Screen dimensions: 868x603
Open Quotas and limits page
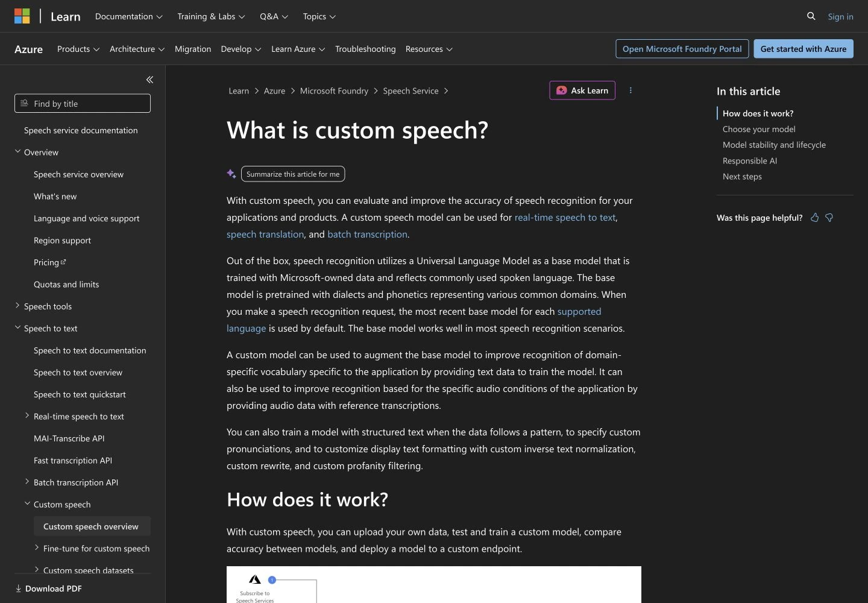click(66, 284)
